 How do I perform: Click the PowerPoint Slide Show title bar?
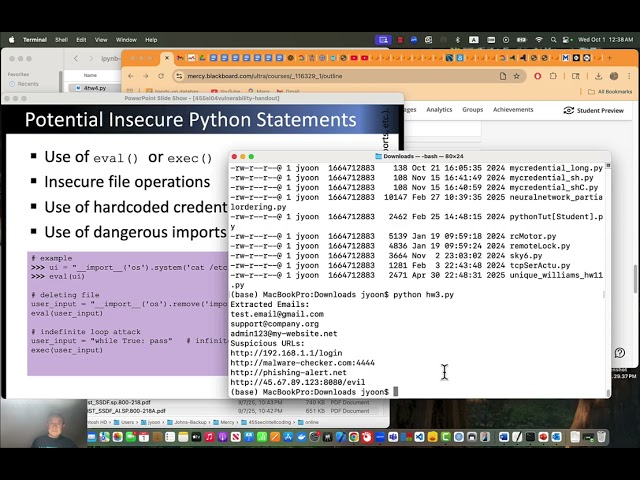[202, 98]
